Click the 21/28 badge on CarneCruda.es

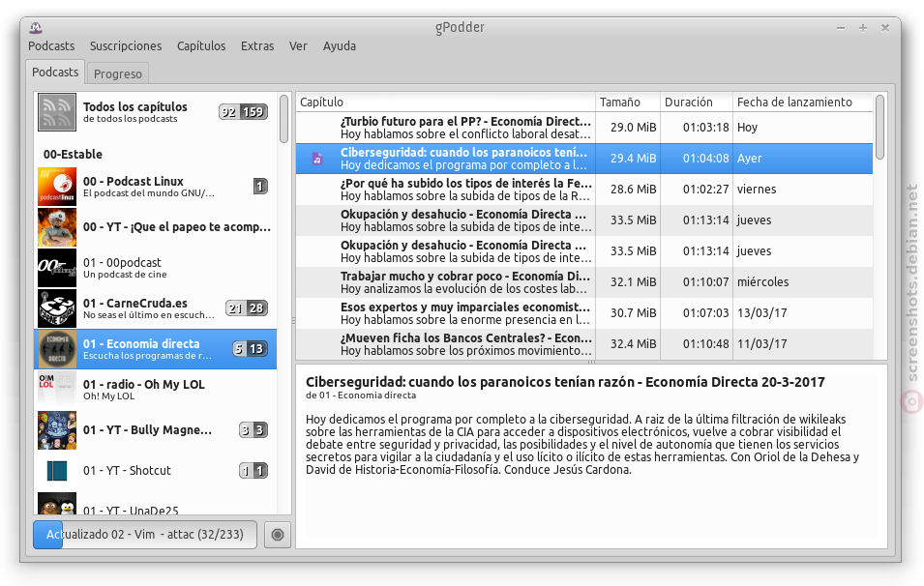(247, 308)
